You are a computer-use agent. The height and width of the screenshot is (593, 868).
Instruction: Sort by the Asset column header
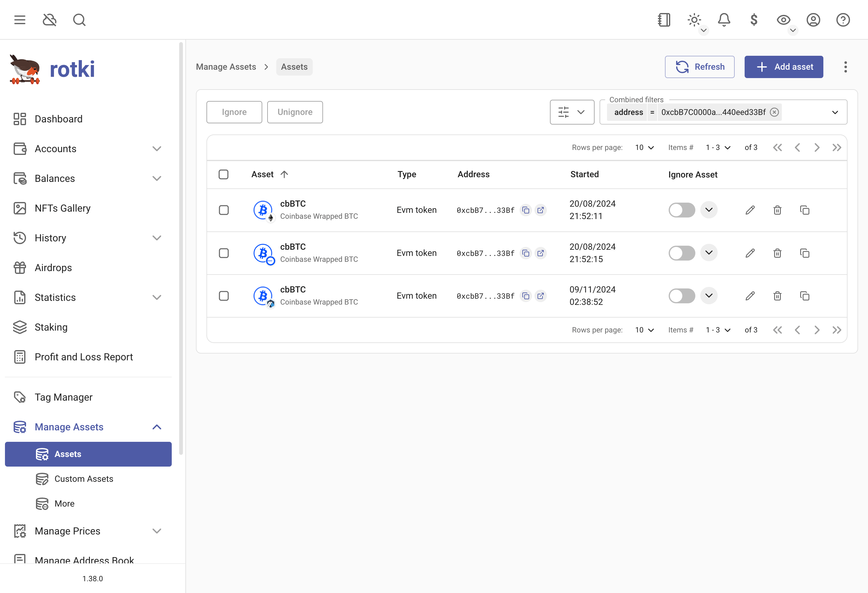coord(269,174)
